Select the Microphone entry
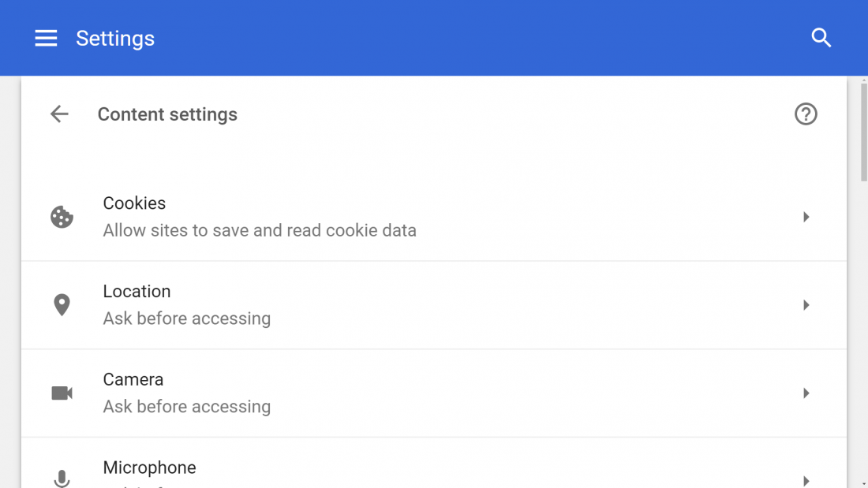This screenshot has height=488, width=868. [434, 463]
